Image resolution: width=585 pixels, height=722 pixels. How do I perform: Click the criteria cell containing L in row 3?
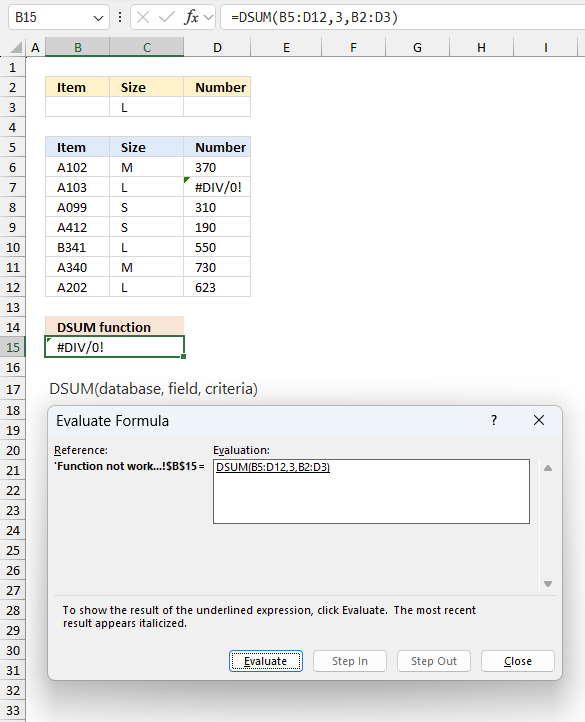point(146,107)
